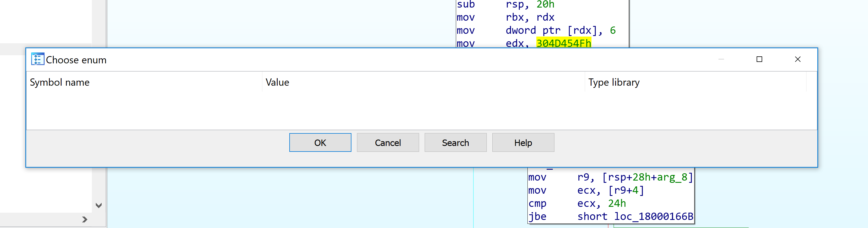The height and width of the screenshot is (228, 868).
Task: Click scroll-right arrow in left panel
Action: [85, 220]
